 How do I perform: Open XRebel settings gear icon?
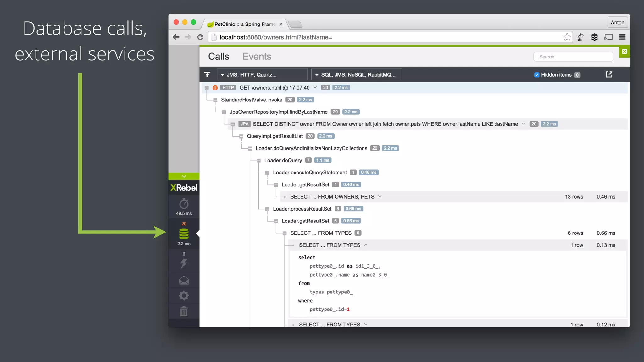184,295
